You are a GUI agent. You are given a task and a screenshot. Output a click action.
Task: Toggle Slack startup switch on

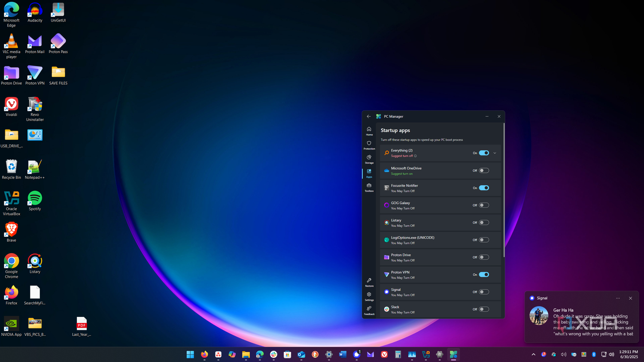(x=484, y=309)
